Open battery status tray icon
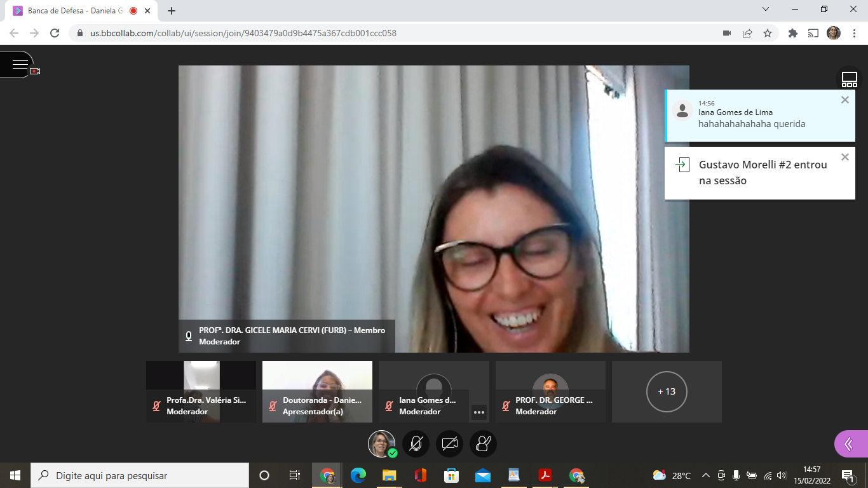The height and width of the screenshot is (488, 868). pos(752,475)
